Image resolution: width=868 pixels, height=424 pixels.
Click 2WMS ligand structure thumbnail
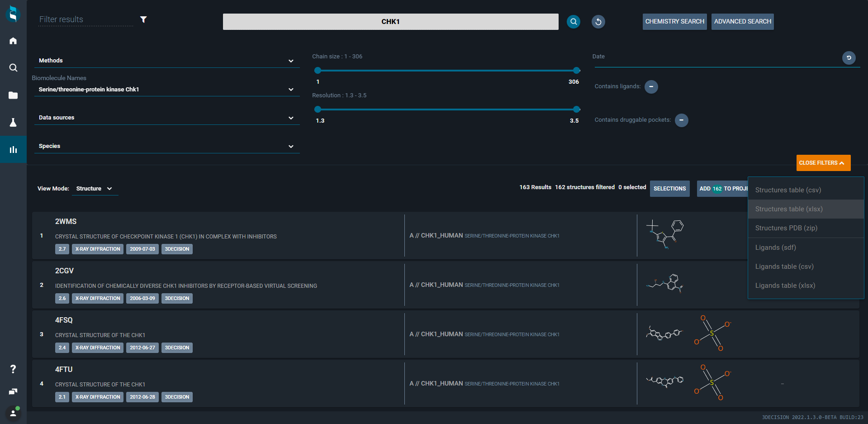point(665,234)
